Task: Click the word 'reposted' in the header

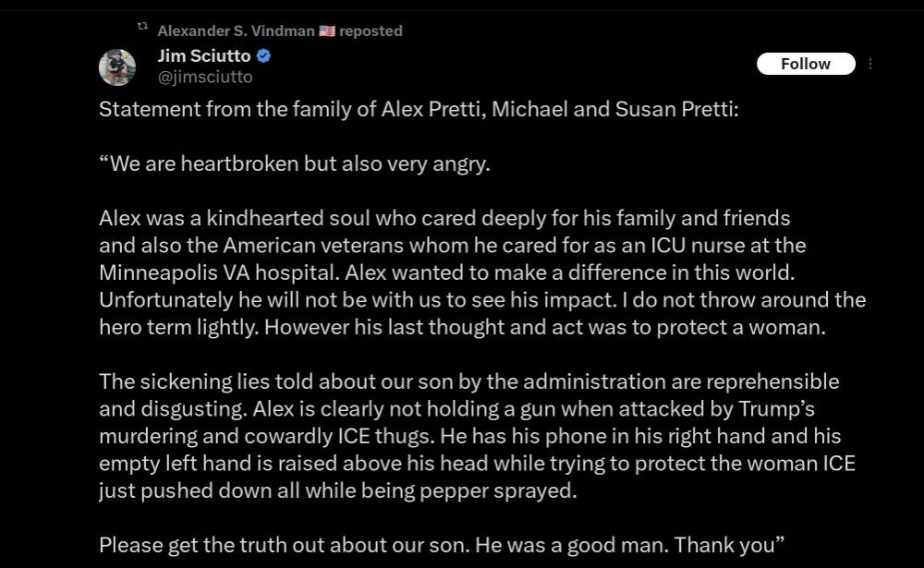Action: 371,30
